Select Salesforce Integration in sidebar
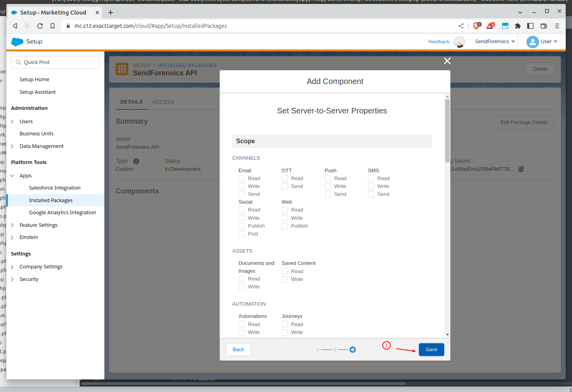This screenshot has height=392, width=572. [x=55, y=188]
